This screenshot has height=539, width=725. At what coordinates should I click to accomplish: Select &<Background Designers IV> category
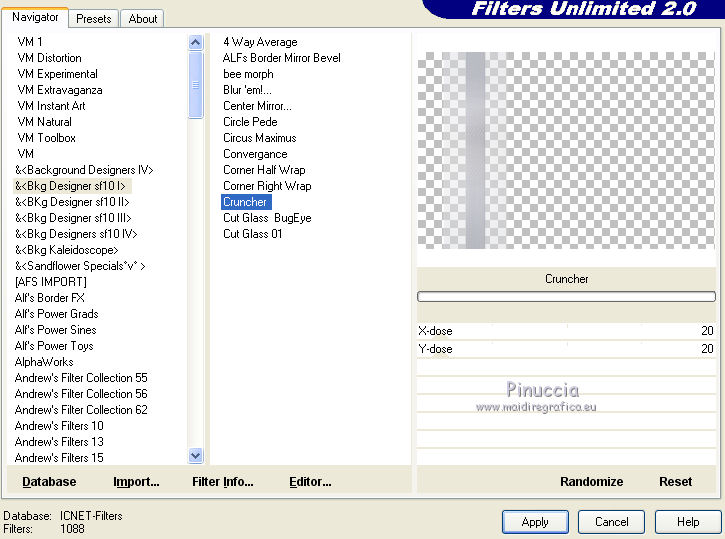coord(84,170)
